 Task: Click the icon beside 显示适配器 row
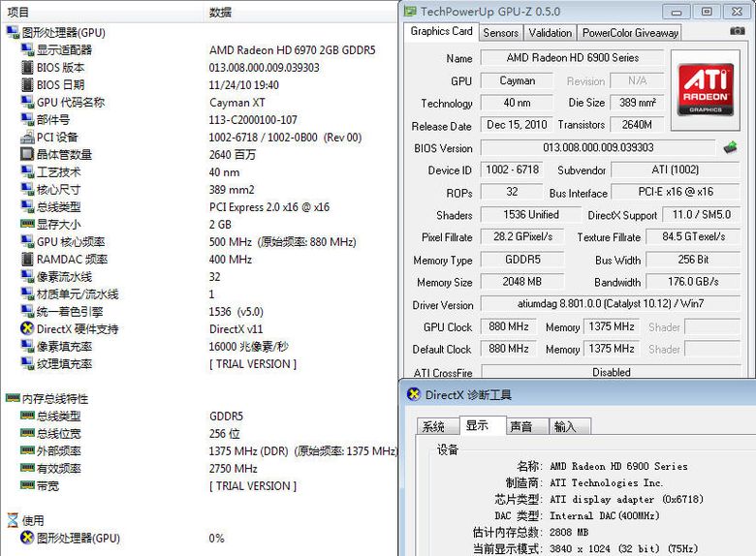(27, 49)
